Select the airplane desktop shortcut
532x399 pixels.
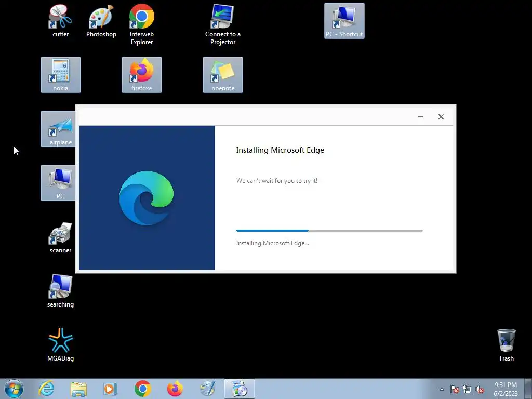coord(58,129)
